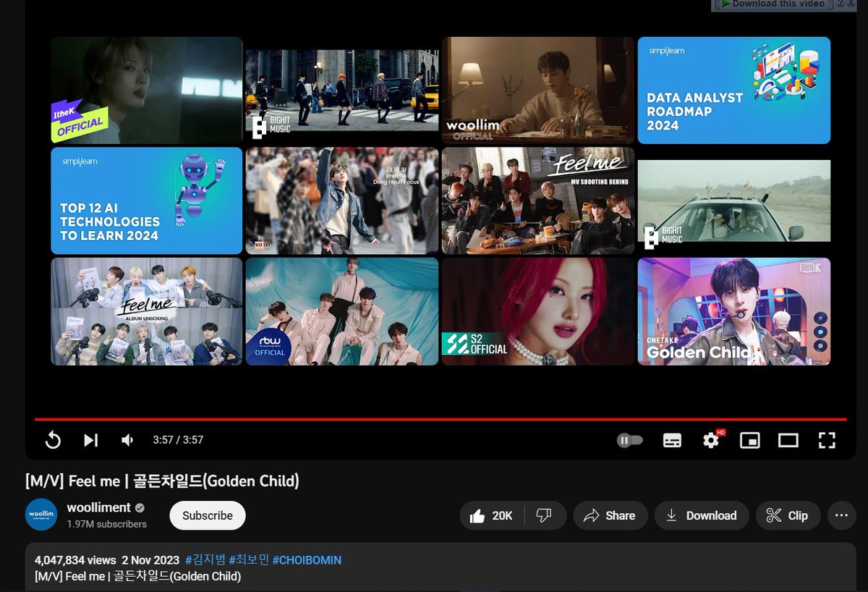Switch to miniplayer mode
This screenshot has height=592, width=868.
click(749, 440)
